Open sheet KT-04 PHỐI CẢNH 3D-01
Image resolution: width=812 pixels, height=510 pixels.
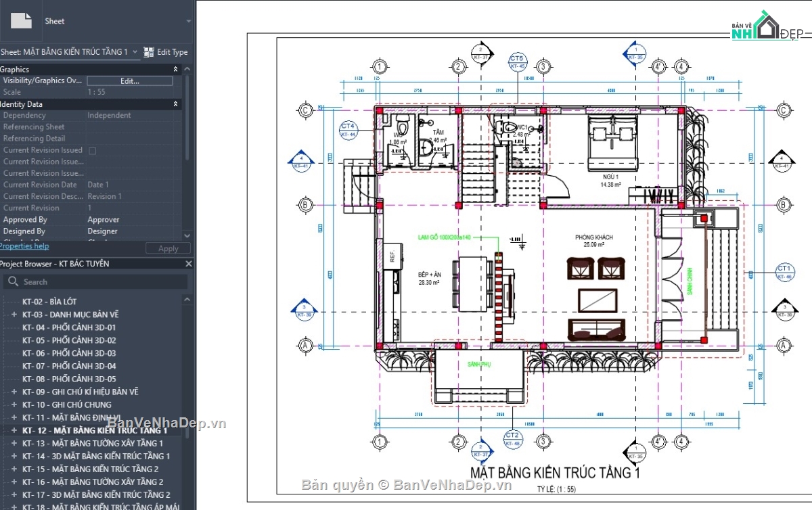point(69,327)
